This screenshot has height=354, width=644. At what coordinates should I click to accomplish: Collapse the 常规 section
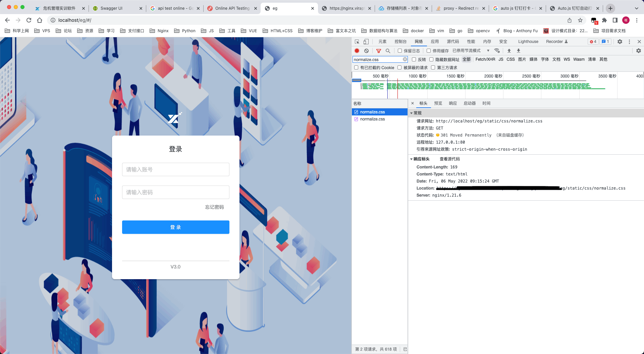[412, 113]
